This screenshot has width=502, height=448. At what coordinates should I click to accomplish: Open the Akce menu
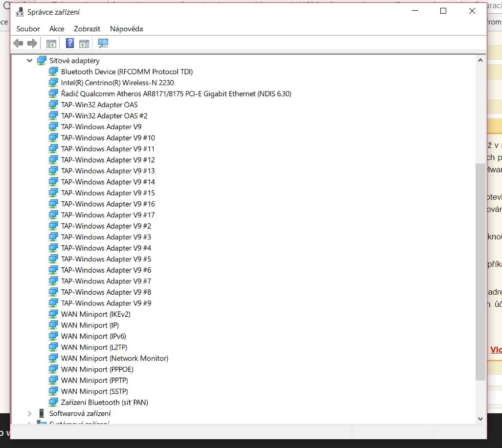(x=57, y=29)
